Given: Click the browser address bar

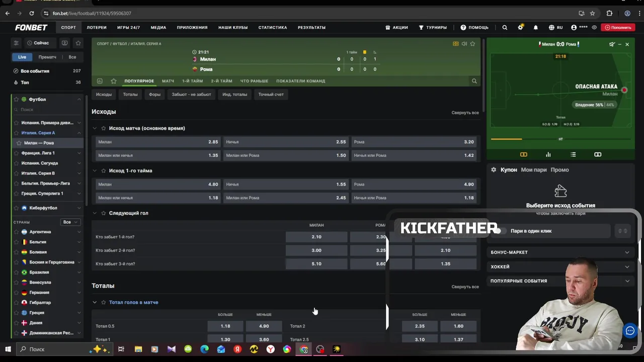Looking at the screenshot, I should [x=307, y=13].
